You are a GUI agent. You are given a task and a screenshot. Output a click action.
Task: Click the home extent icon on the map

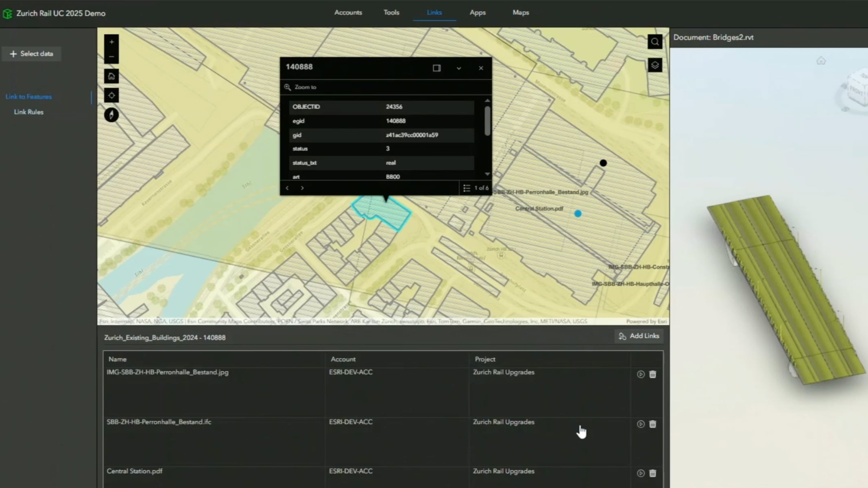click(x=111, y=76)
